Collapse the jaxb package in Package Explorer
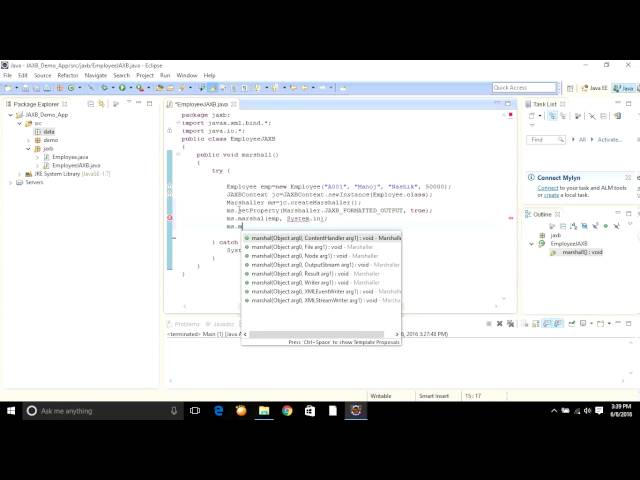640x480 pixels. (28, 149)
